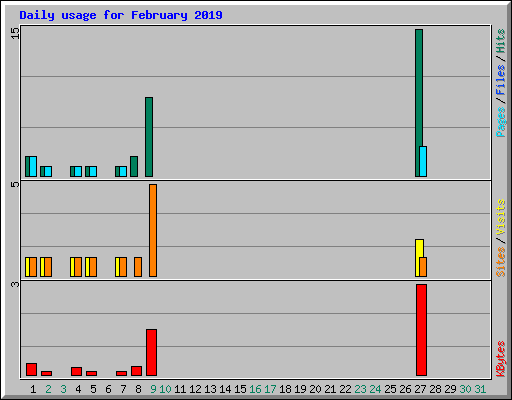Click the green 'Hits' legend label

pos(500,41)
